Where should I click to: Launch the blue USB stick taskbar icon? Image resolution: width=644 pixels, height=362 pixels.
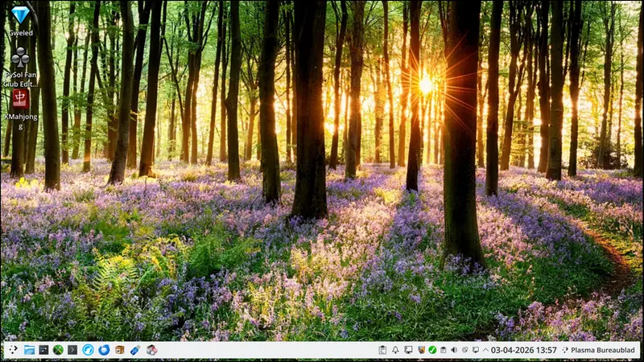[135, 350]
